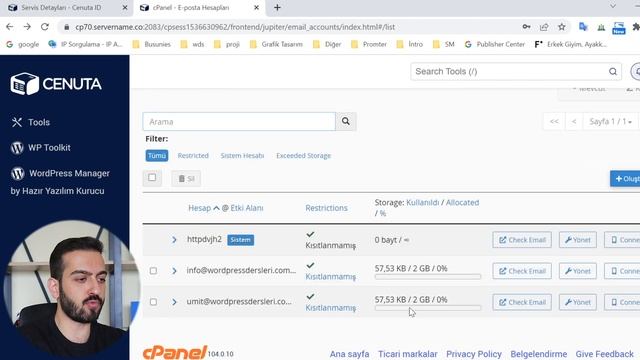Image resolution: width=640 pixels, height=360 pixels.
Task: Click the Cenuta logo in sidebar
Action: tap(56, 84)
